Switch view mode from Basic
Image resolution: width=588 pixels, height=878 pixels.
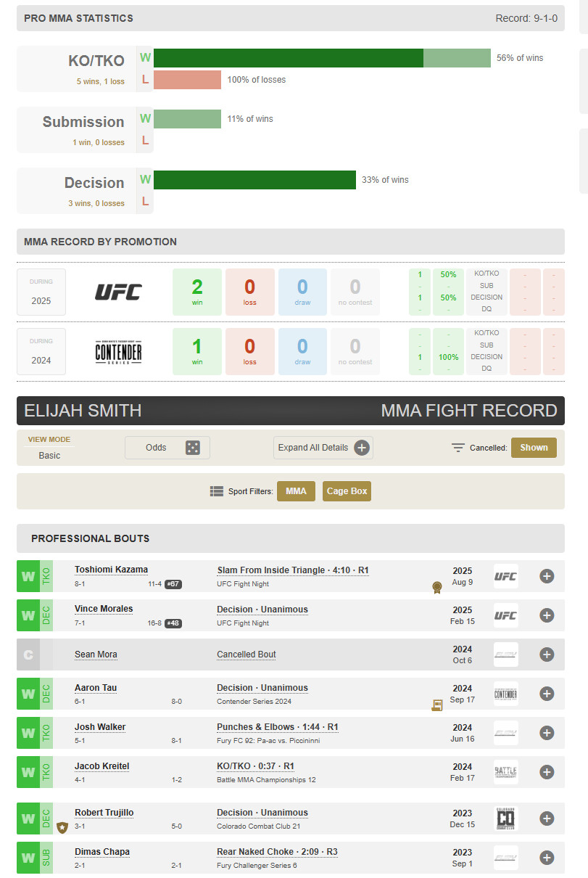[x=49, y=455]
